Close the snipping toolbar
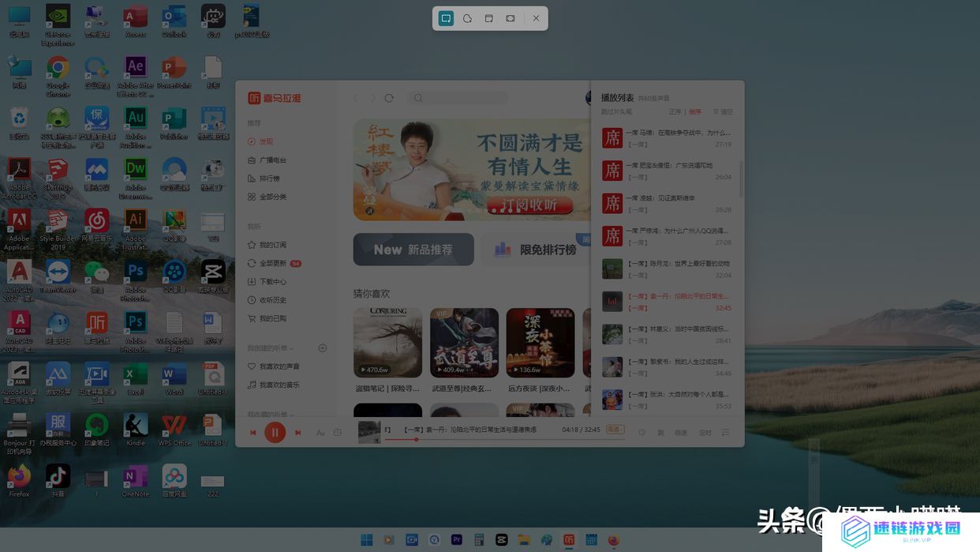980x552 pixels. pos(536,18)
